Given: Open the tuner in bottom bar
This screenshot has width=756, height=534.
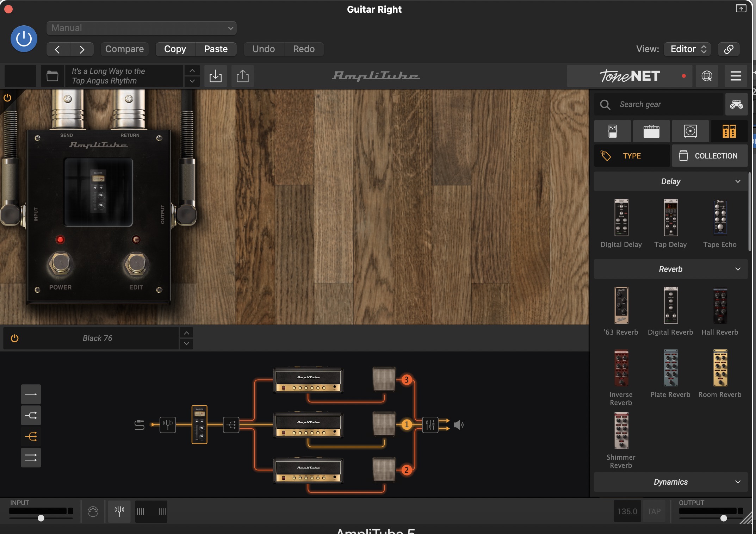Looking at the screenshot, I should (x=119, y=511).
